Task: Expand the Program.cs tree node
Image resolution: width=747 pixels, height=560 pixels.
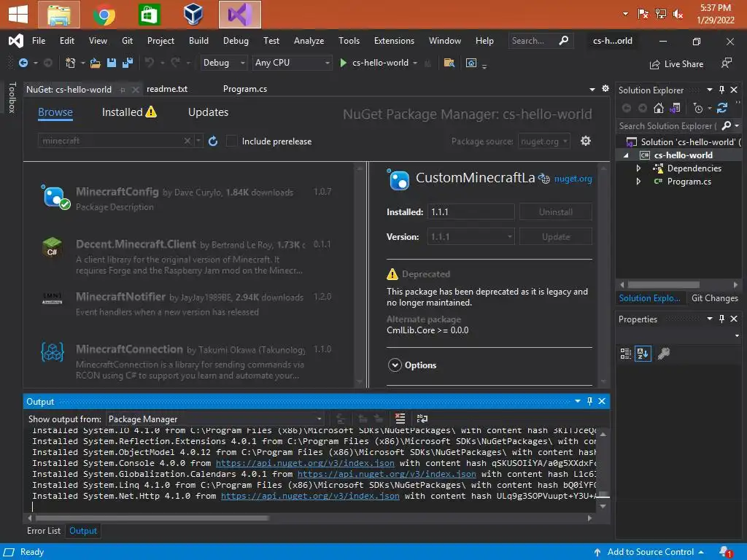Action: point(638,182)
